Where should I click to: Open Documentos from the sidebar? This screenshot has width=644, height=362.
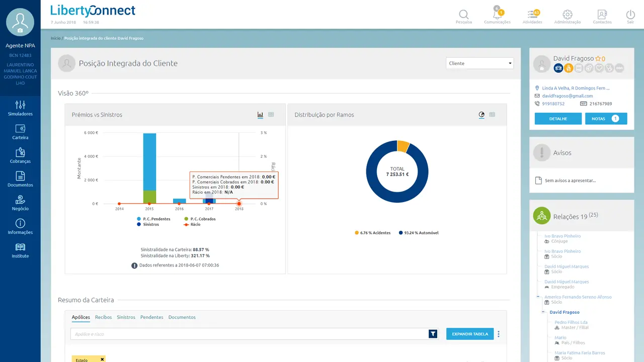tap(20, 179)
